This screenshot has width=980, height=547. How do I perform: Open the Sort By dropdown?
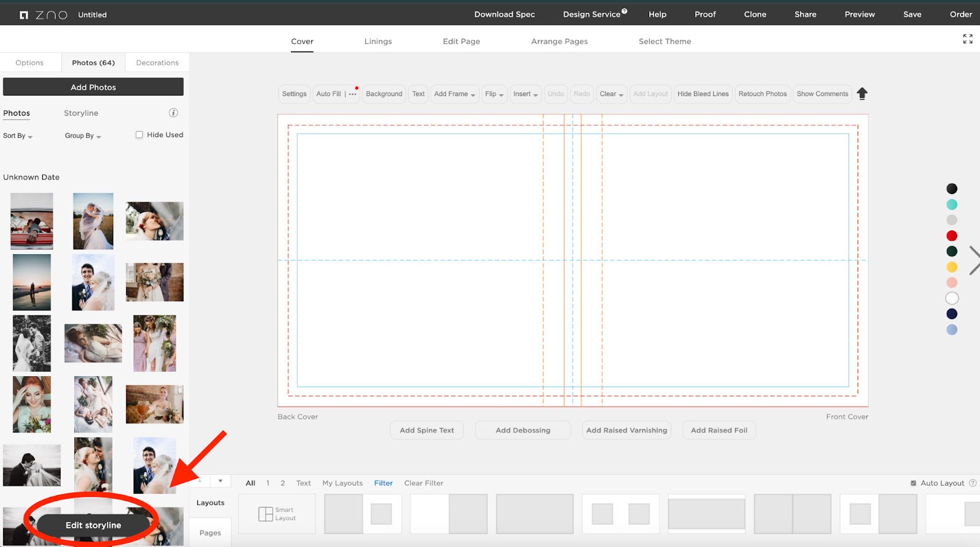18,136
